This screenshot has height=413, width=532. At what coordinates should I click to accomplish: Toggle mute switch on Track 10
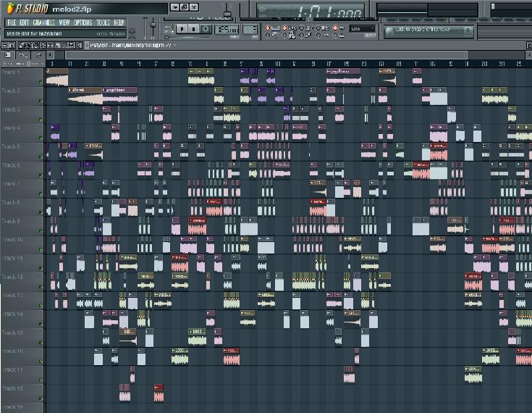point(41,250)
